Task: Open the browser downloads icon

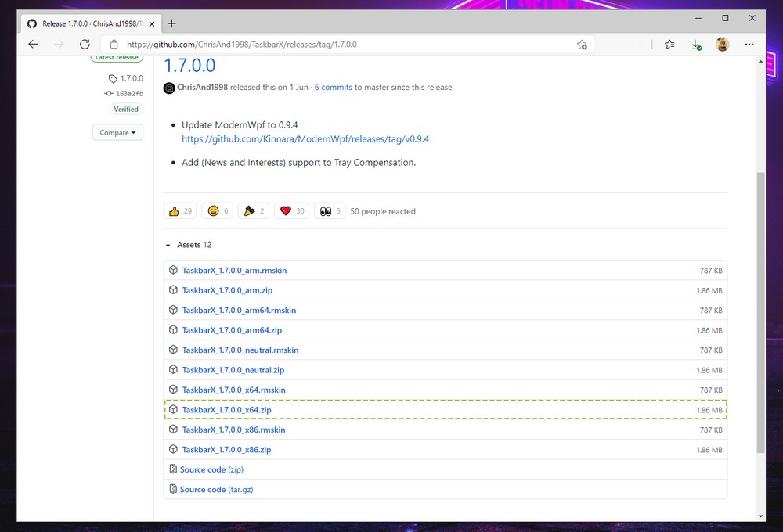Action: pos(695,45)
